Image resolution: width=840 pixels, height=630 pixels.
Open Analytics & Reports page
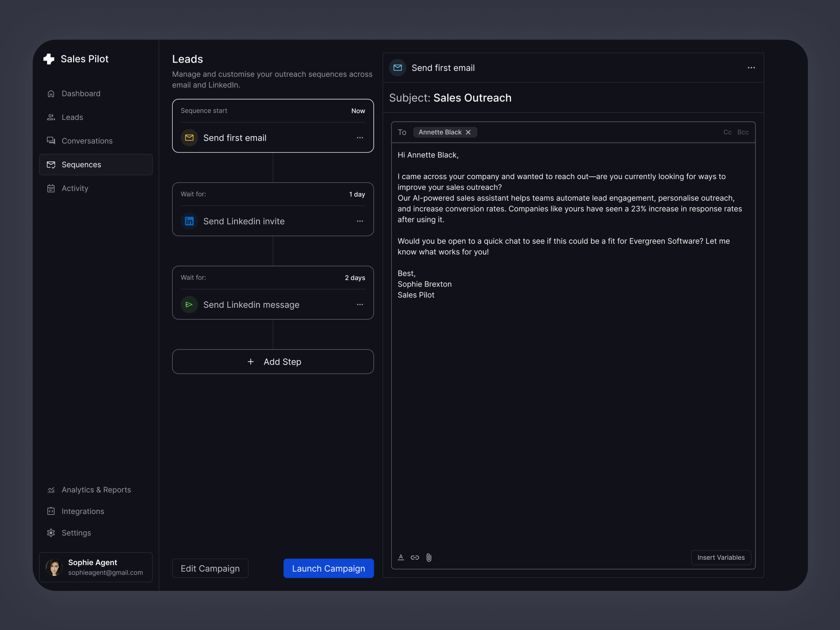coord(96,489)
